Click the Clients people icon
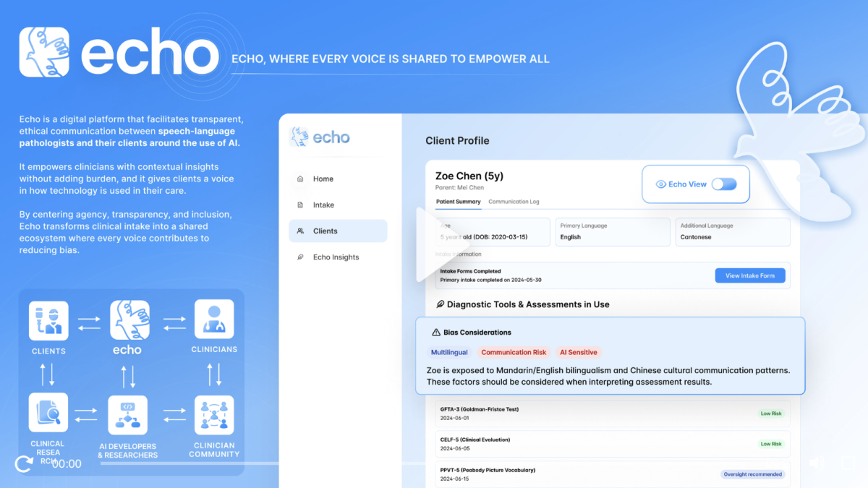Image resolution: width=868 pixels, height=488 pixels. [300, 231]
